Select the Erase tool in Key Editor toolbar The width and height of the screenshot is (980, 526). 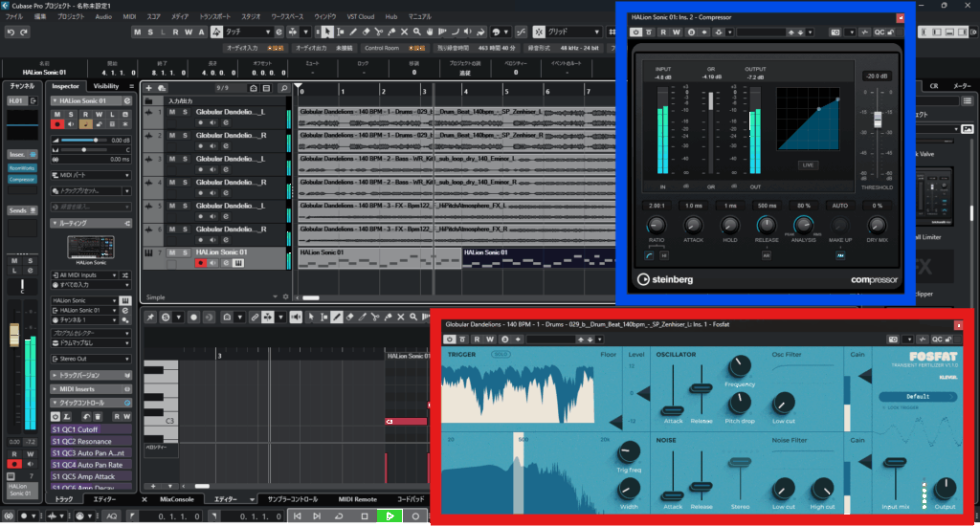pyautogui.click(x=350, y=318)
